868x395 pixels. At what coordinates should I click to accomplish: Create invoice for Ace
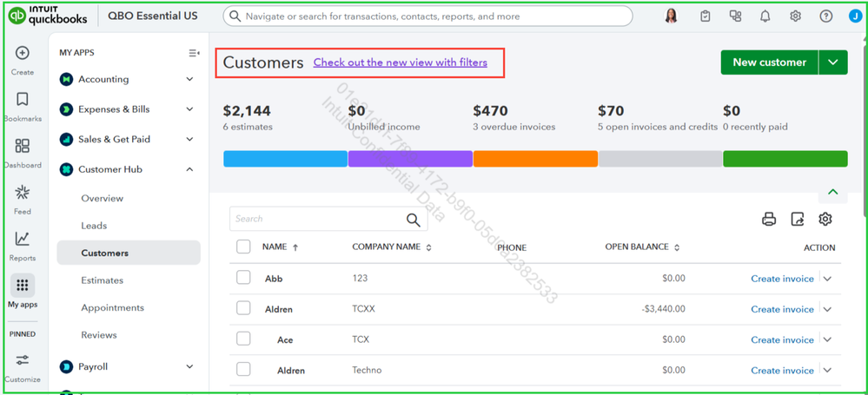[782, 339]
